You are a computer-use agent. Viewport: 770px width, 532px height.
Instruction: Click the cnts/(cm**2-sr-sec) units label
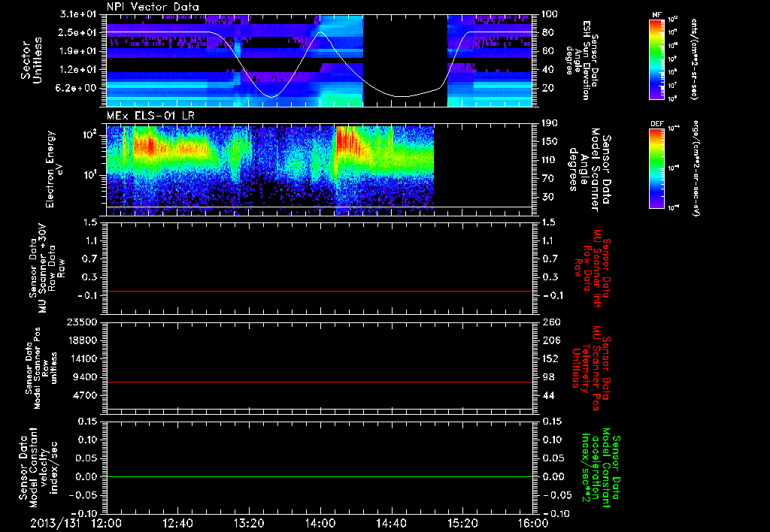coord(694,59)
